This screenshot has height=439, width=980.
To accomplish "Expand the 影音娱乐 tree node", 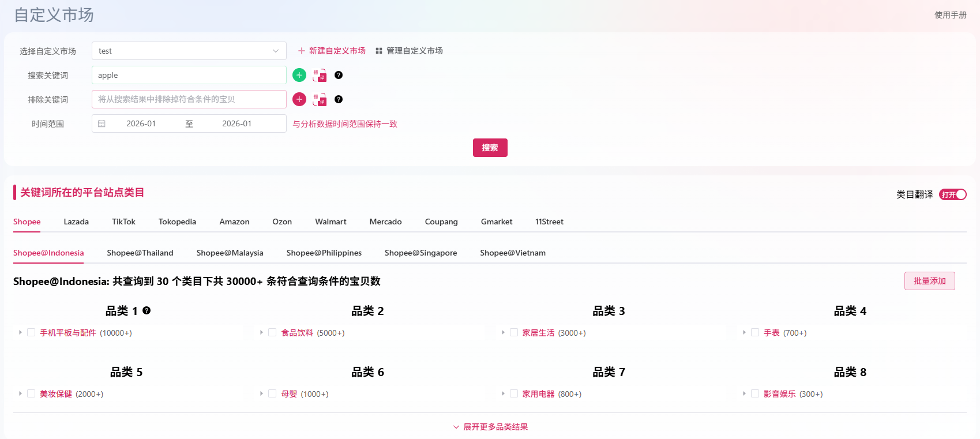I will tap(744, 393).
